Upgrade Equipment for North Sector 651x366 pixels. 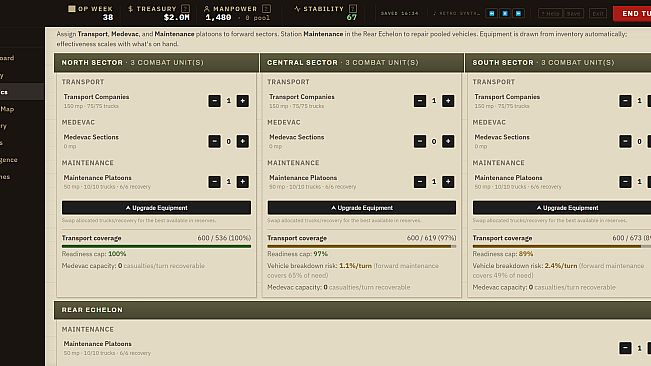157,207
